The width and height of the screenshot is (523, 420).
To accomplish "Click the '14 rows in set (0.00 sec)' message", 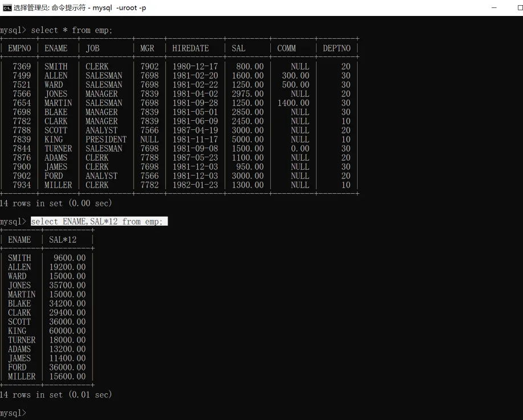I will point(56,203).
